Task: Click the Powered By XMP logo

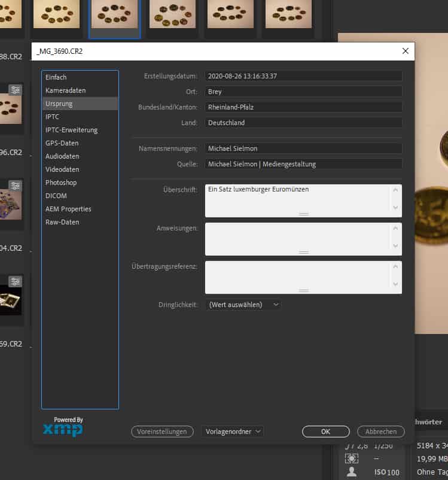Action: click(x=63, y=427)
